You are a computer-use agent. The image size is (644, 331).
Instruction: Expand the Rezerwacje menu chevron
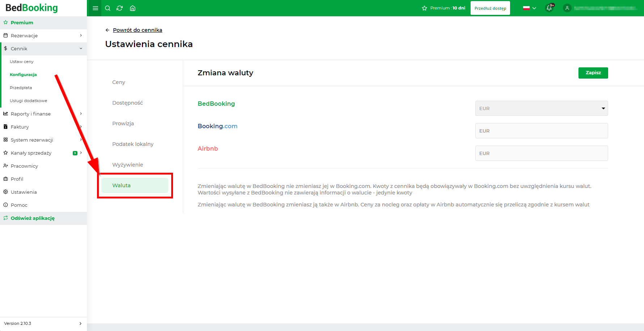81,35
